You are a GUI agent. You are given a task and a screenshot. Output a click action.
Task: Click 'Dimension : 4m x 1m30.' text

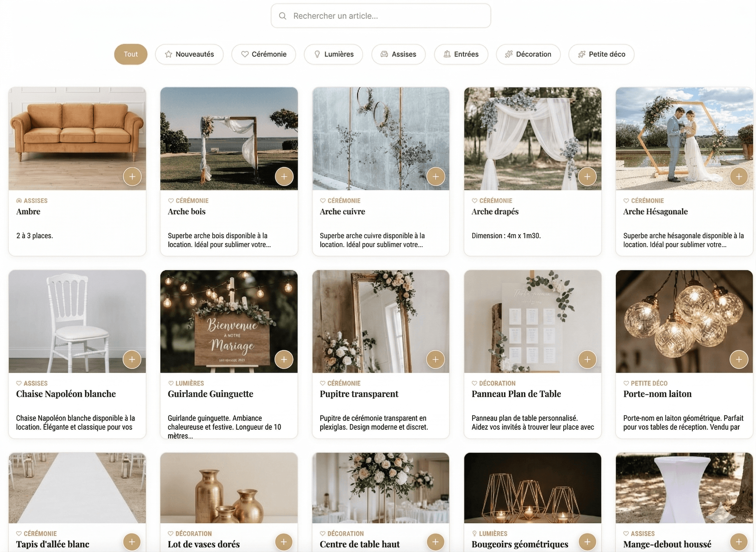pyautogui.click(x=506, y=236)
